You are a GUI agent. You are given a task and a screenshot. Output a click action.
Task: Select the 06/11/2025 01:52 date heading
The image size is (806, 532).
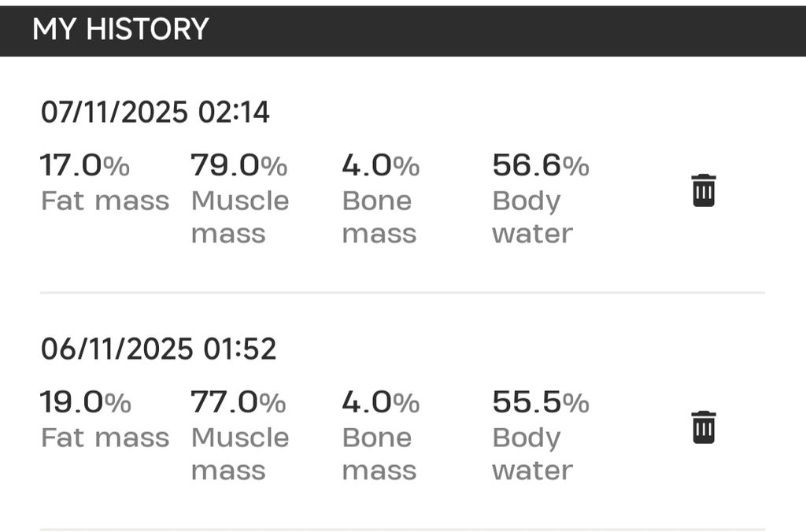click(158, 349)
